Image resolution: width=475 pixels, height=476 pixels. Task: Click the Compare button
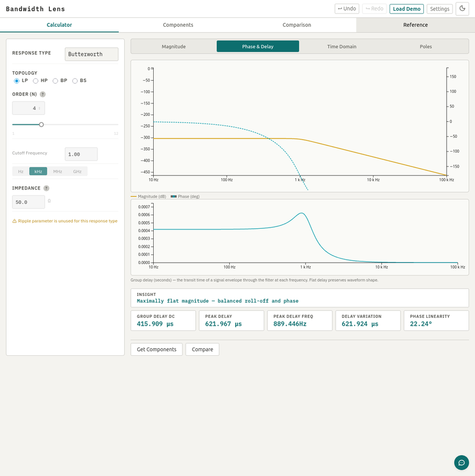coord(202,349)
